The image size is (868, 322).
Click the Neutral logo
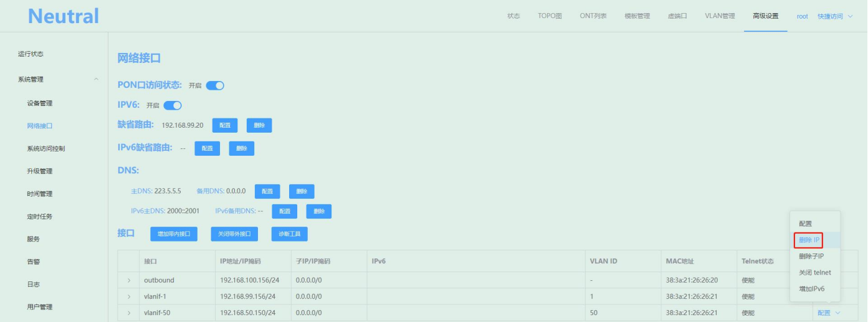coord(64,16)
